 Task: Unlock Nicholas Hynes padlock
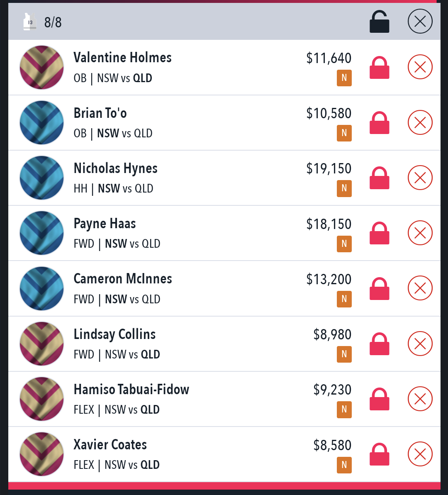[379, 178]
